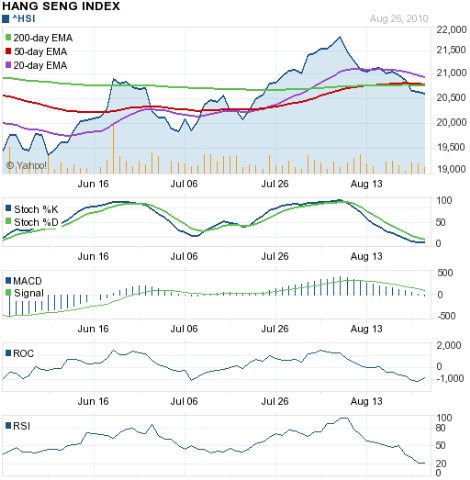Viewport: 470px width, 480px height.
Task: Click the highest RSI peak point
Action: coord(344,418)
